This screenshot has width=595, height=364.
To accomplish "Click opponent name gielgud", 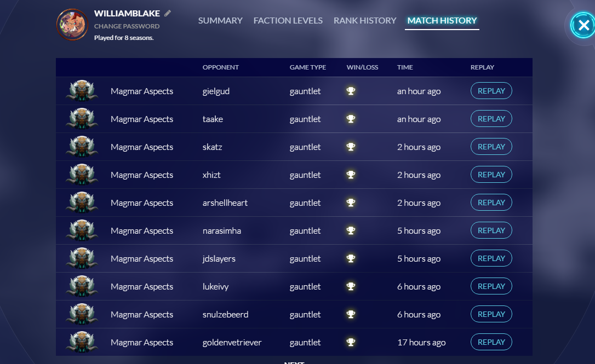I will (216, 91).
